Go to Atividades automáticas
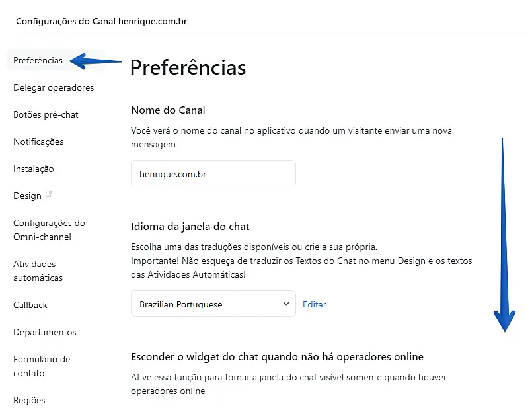This screenshot has width=532, height=408. tap(38, 271)
